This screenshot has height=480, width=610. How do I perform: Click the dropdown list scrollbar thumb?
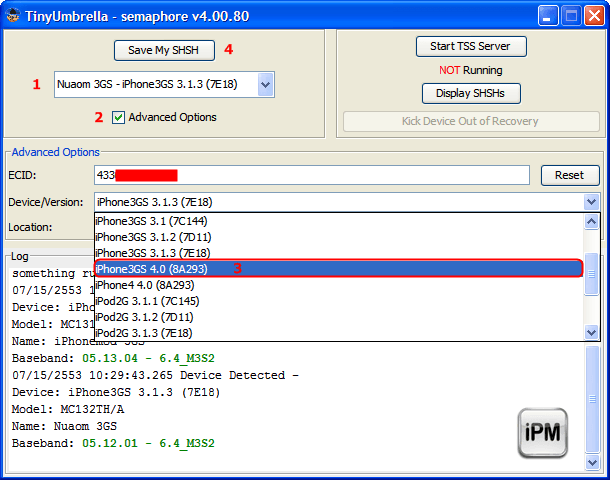click(x=591, y=274)
